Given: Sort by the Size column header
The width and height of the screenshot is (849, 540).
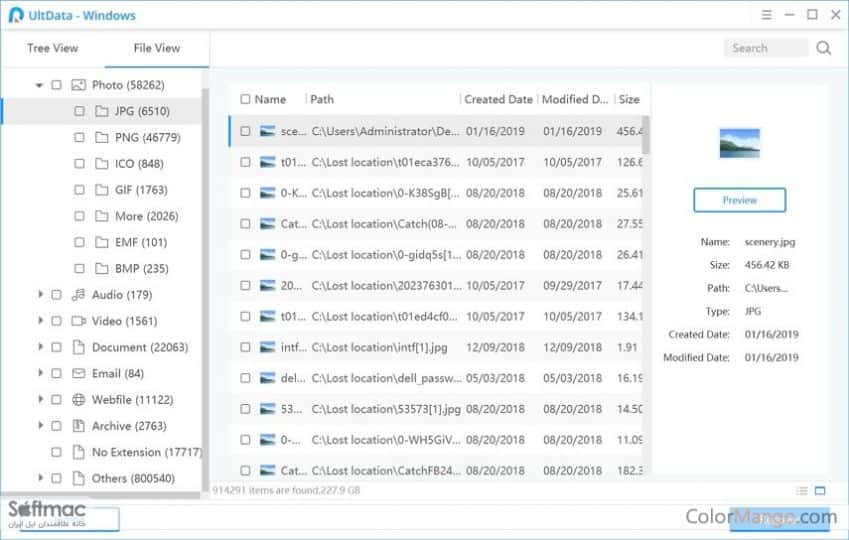Looking at the screenshot, I should pyautogui.click(x=629, y=99).
